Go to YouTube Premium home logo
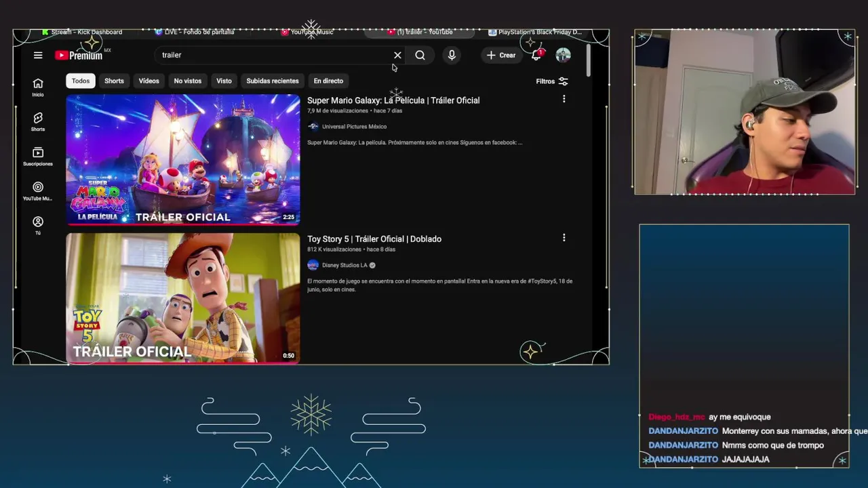Image resolution: width=868 pixels, height=488 pixels. pos(79,56)
